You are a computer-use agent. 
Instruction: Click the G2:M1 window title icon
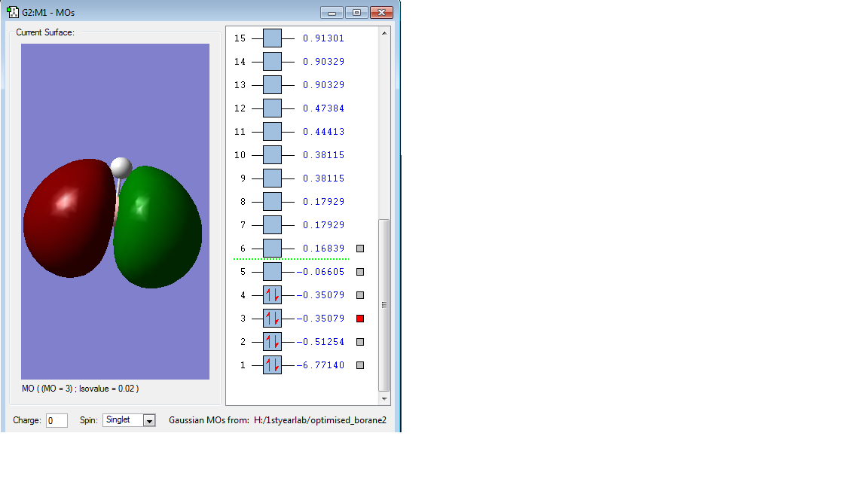pyautogui.click(x=13, y=11)
